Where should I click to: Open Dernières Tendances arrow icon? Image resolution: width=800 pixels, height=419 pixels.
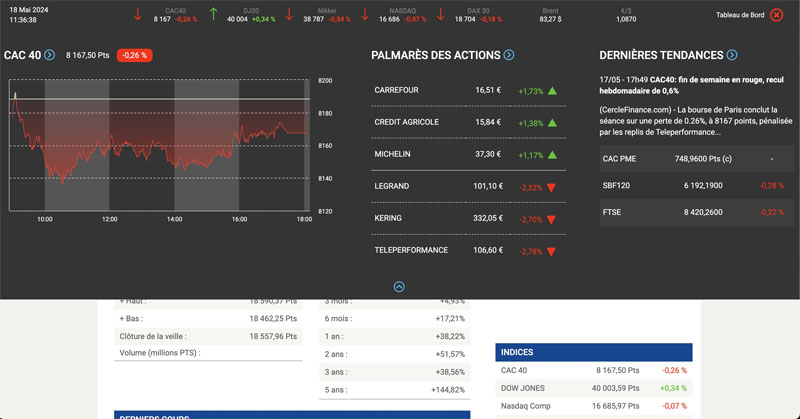click(x=732, y=55)
